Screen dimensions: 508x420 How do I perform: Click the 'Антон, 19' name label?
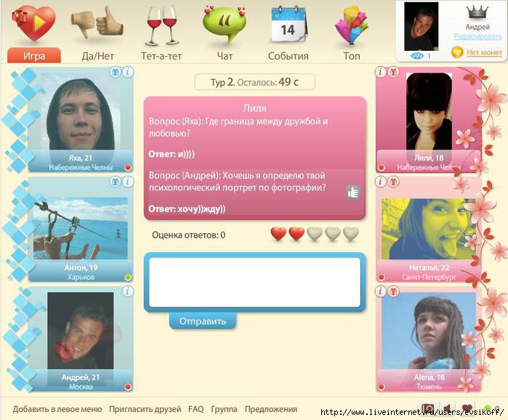81,268
